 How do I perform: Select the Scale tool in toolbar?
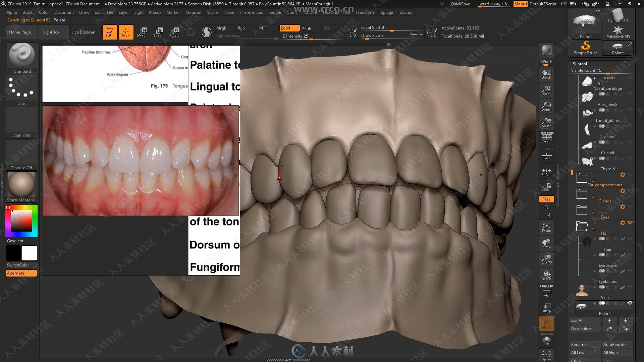158,32
